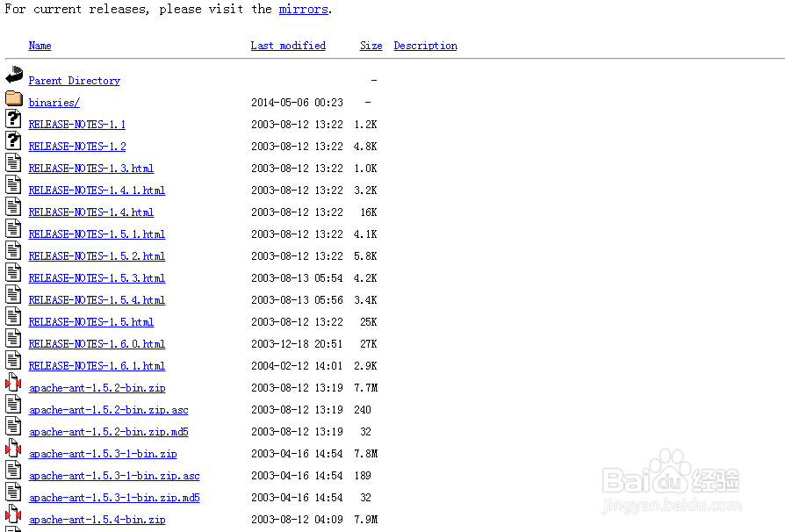Click the compressed-file icon beside apache-ant-1.5.3-1-bin.zip
Image resolution: width=785 pixels, height=532 pixels.
pyautogui.click(x=13, y=449)
